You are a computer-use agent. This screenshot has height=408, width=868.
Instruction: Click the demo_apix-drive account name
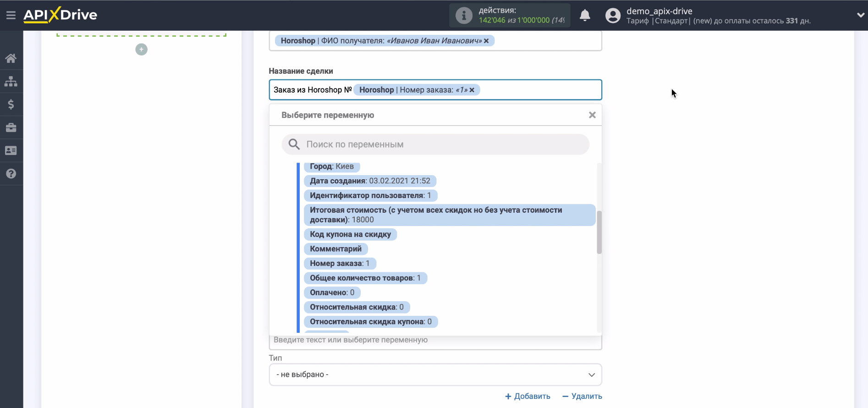659,11
